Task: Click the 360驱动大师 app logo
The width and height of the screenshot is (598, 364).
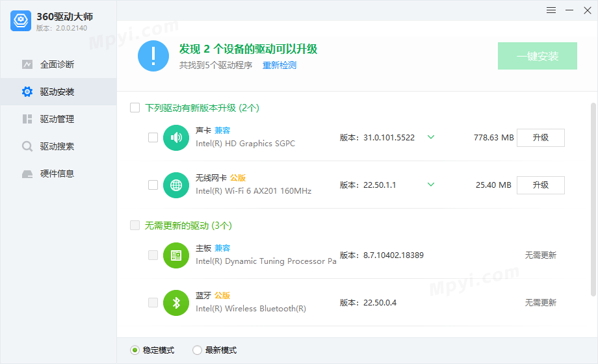Action: (x=21, y=21)
